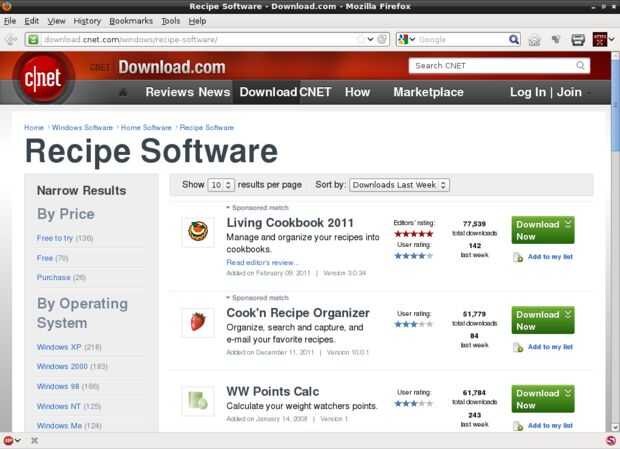Click the Home breadcrumb link

[x=34, y=128]
